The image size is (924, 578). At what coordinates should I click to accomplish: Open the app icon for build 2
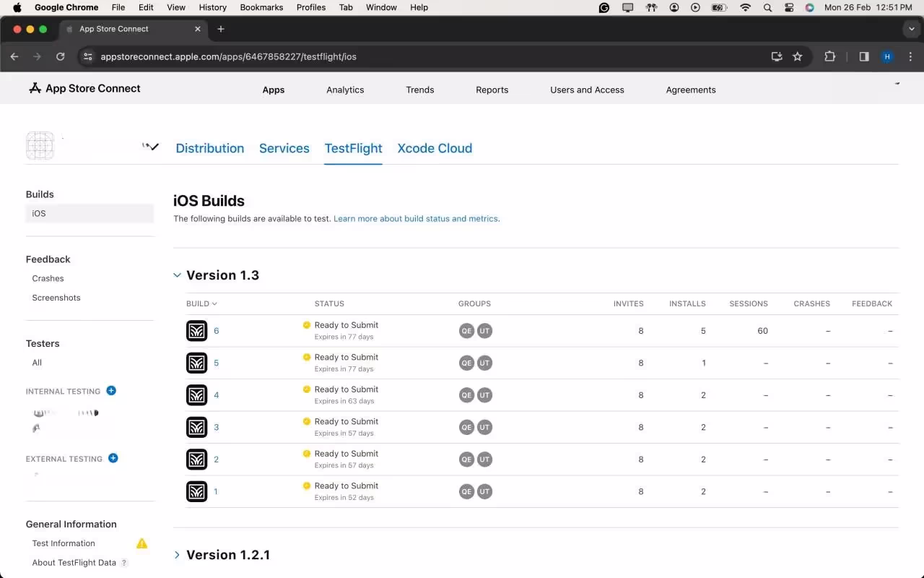[x=196, y=460]
